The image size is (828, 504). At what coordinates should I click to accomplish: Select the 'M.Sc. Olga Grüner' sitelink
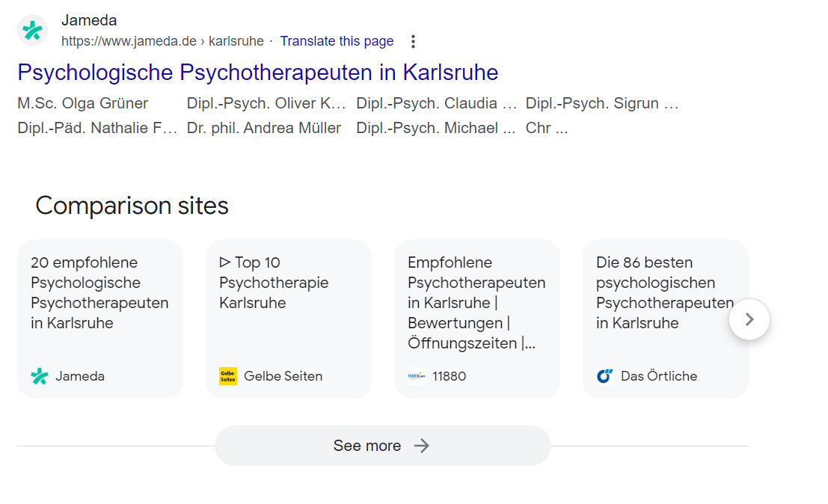tap(82, 102)
